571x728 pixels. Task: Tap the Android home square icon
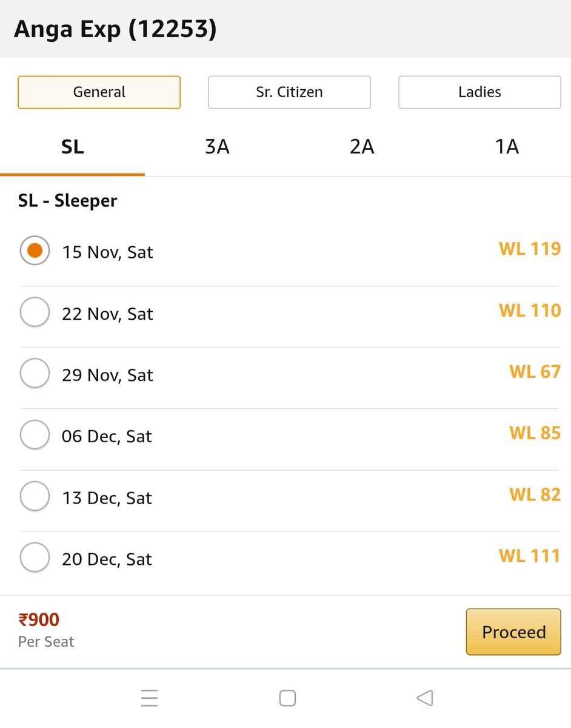pyautogui.click(x=287, y=698)
